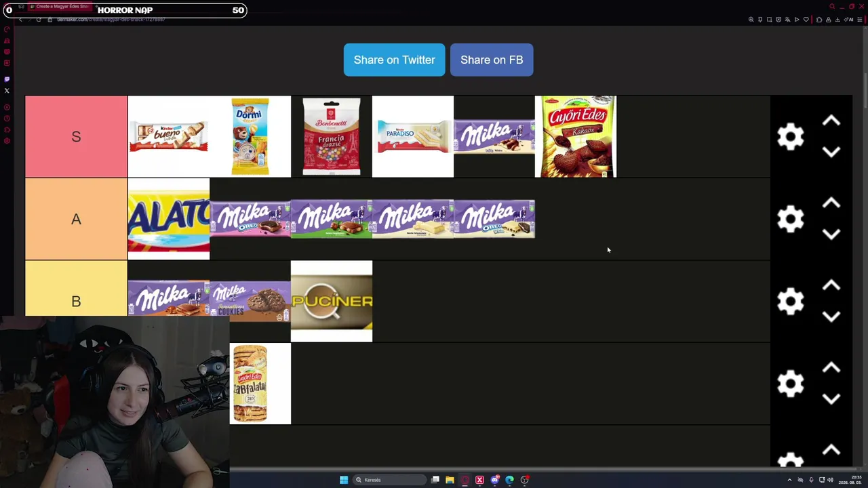868x488 pixels.
Task: Click the translate page icon
Action: [x=787, y=20]
